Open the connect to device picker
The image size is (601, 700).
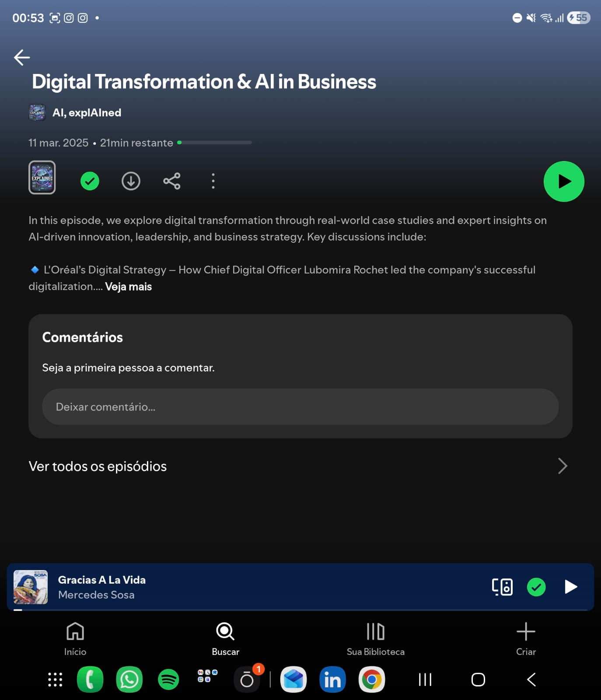(502, 587)
